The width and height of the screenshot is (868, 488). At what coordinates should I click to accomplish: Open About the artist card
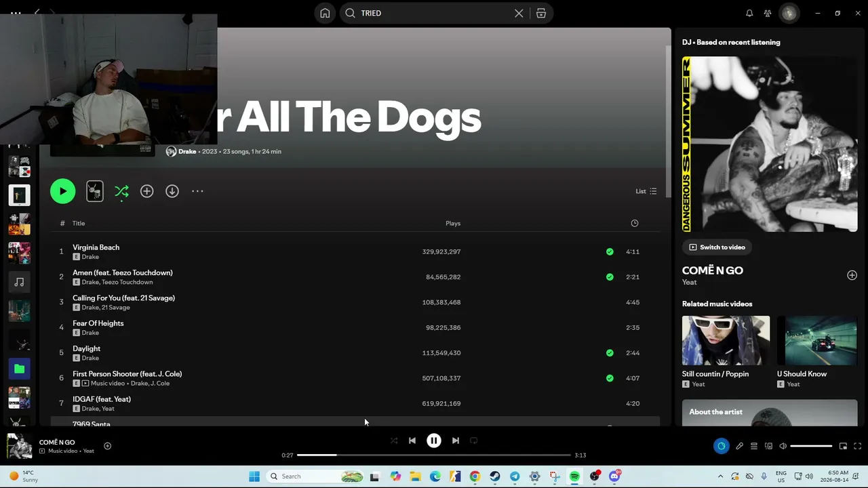[770, 413]
